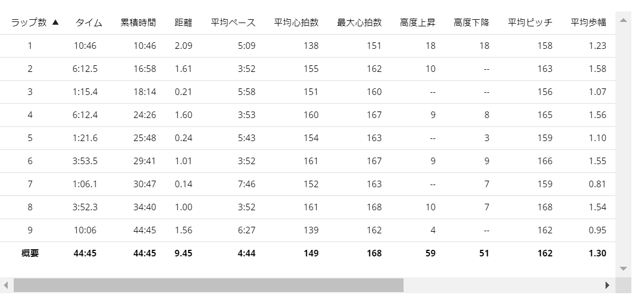The width and height of the screenshot is (644, 308).
Task: Select lap 9 row with time 10:06
Action: coord(307,230)
